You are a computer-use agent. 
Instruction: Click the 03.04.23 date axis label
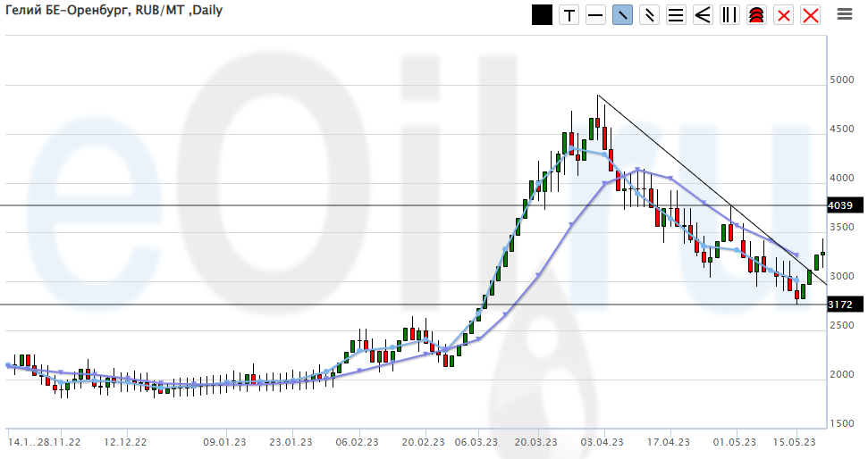602,442
